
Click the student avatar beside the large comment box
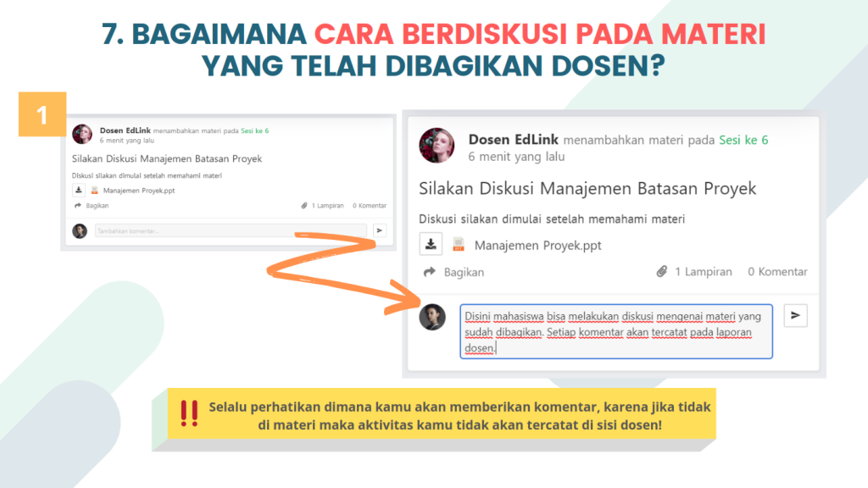click(432, 317)
